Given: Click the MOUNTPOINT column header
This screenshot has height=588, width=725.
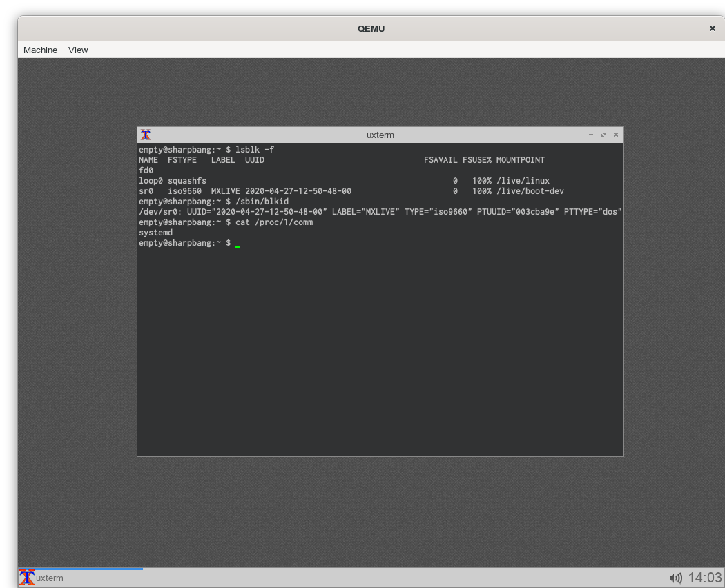Looking at the screenshot, I should 520,160.
